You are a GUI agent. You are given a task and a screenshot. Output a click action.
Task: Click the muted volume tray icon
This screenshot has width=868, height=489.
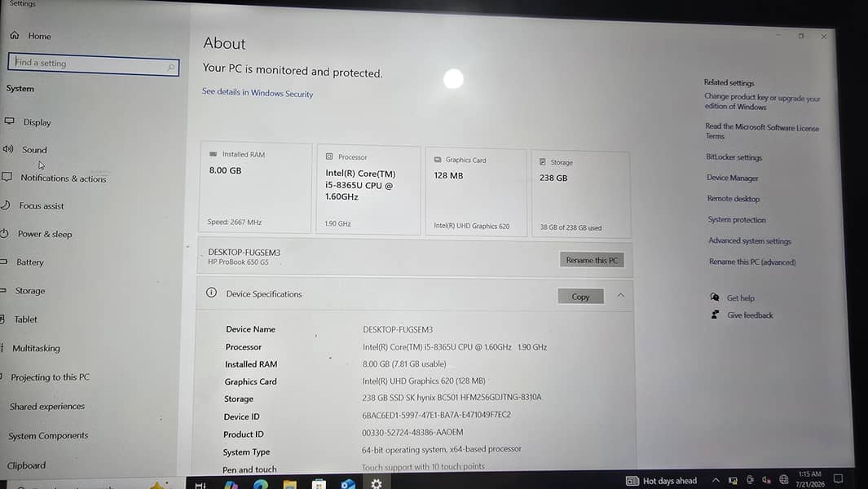tap(767, 479)
